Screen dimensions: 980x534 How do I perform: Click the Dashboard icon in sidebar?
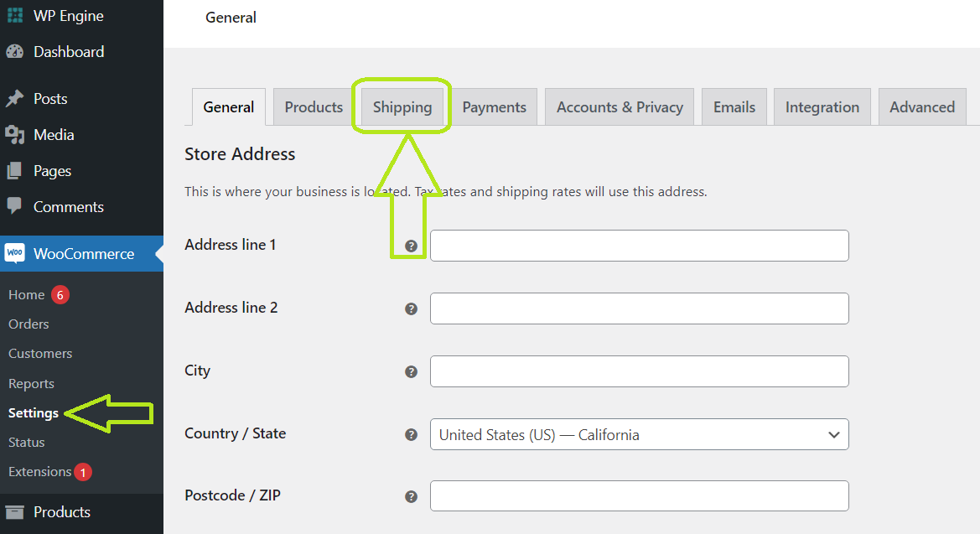pos(14,51)
